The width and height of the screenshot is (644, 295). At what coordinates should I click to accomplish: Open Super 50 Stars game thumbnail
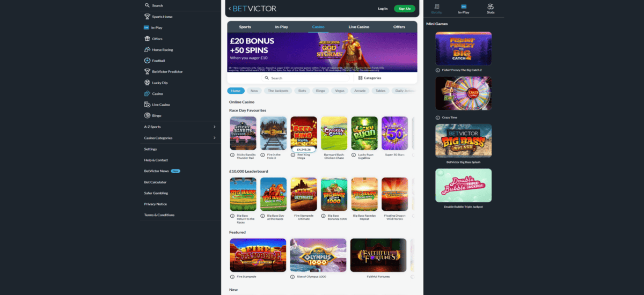coord(394,133)
